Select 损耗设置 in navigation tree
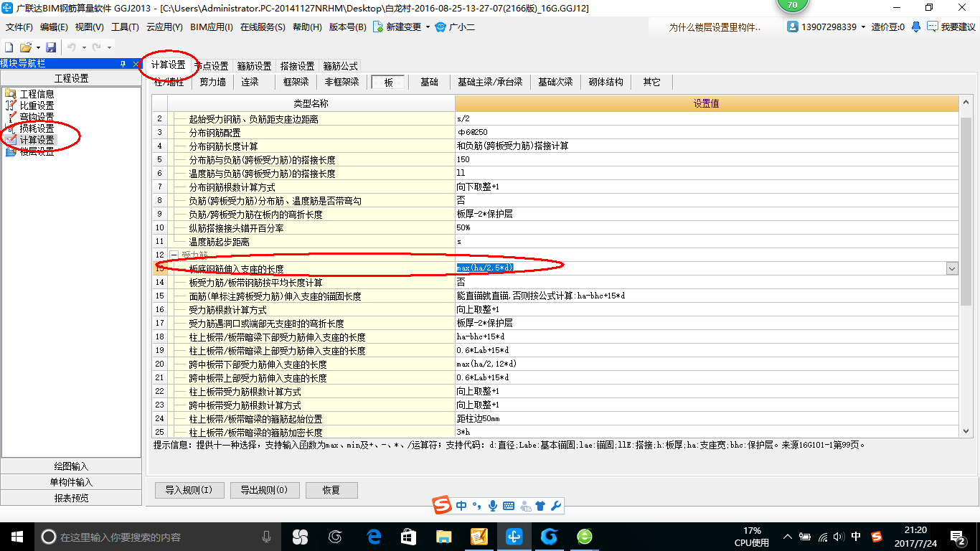The image size is (980, 551). click(37, 128)
